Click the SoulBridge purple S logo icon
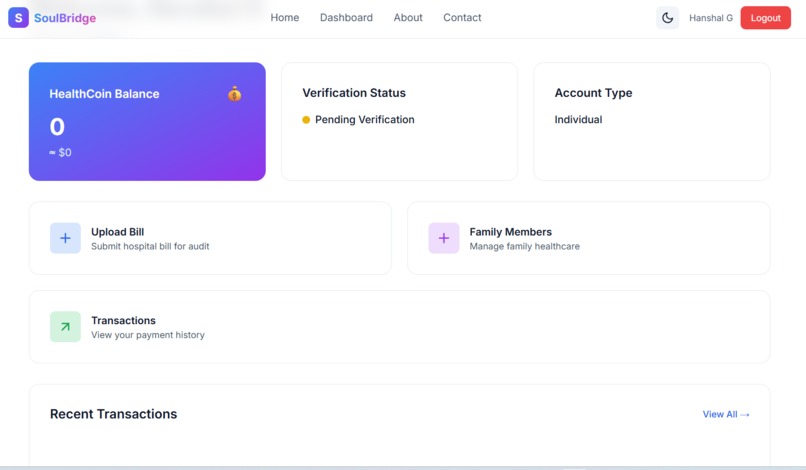This screenshot has height=470, width=806. 19,17
